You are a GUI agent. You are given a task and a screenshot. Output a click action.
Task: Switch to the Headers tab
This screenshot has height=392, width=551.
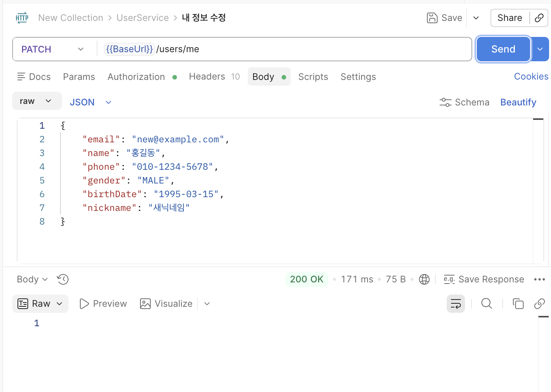214,76
